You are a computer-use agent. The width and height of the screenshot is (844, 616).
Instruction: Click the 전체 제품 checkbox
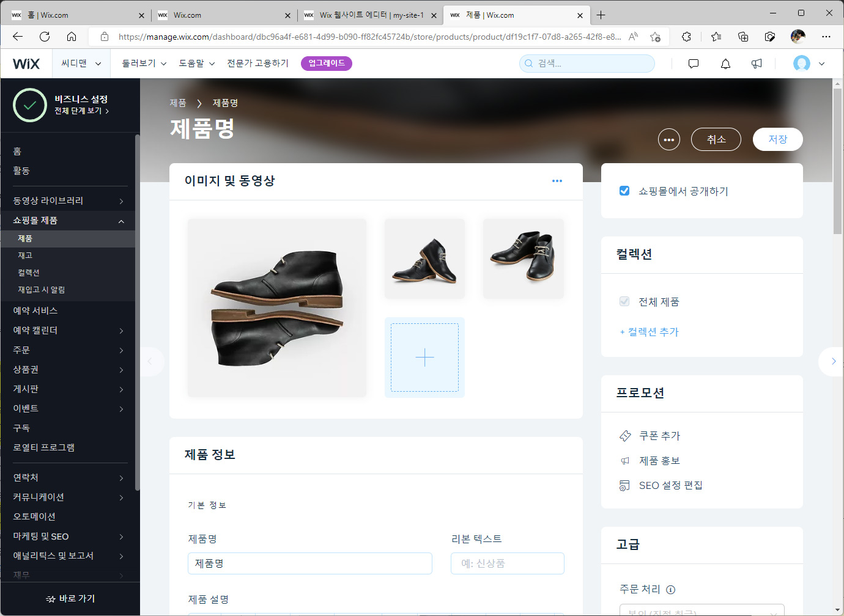click(624, 301)
